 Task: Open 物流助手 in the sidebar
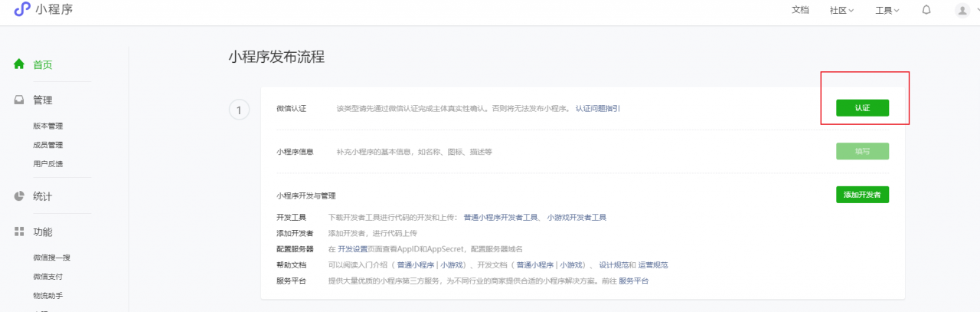tap(47, 295)
